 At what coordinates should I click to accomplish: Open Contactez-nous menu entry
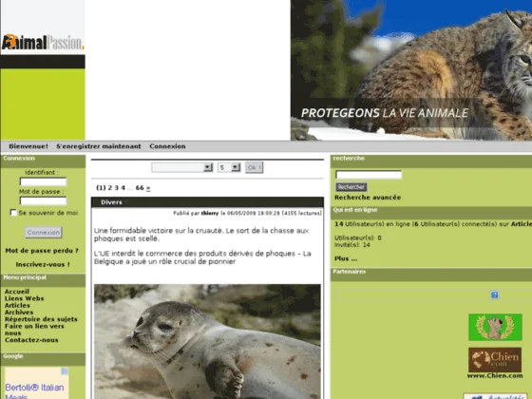tap(31, 340)
